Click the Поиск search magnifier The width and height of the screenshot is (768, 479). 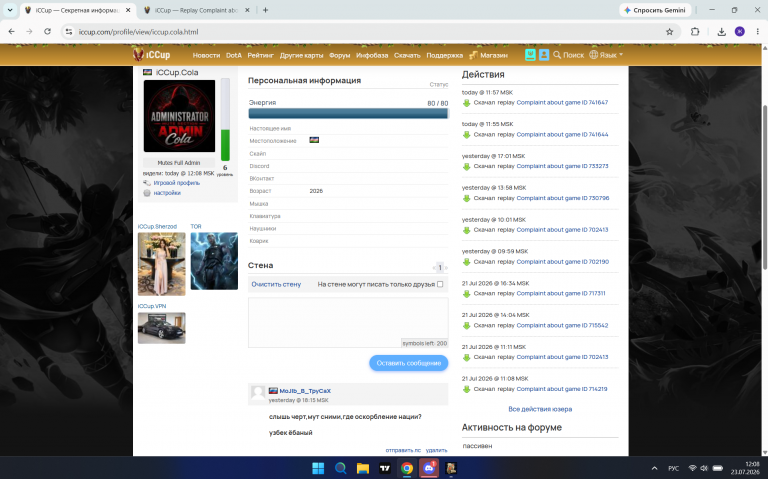tap(568, 55)
